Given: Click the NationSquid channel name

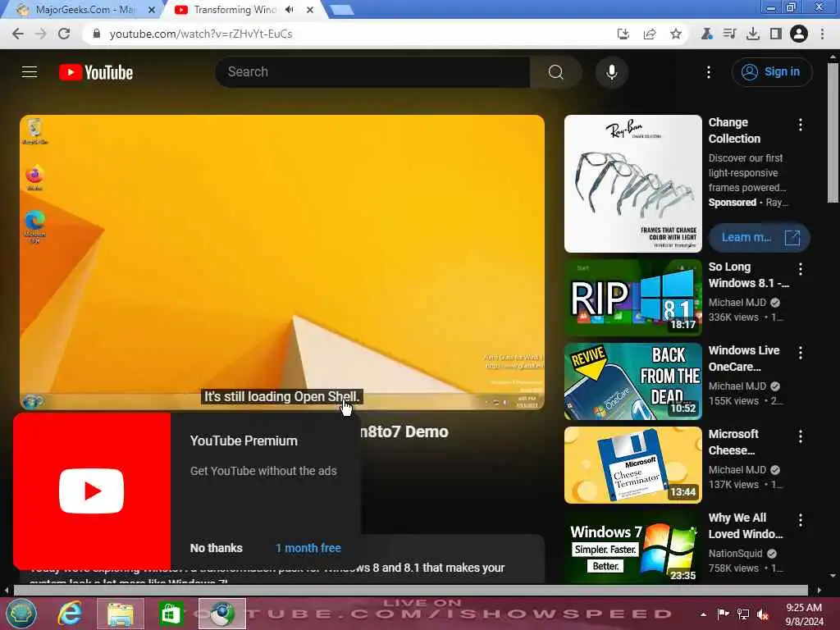Looking at the screenshot, I should pos(735,554).
